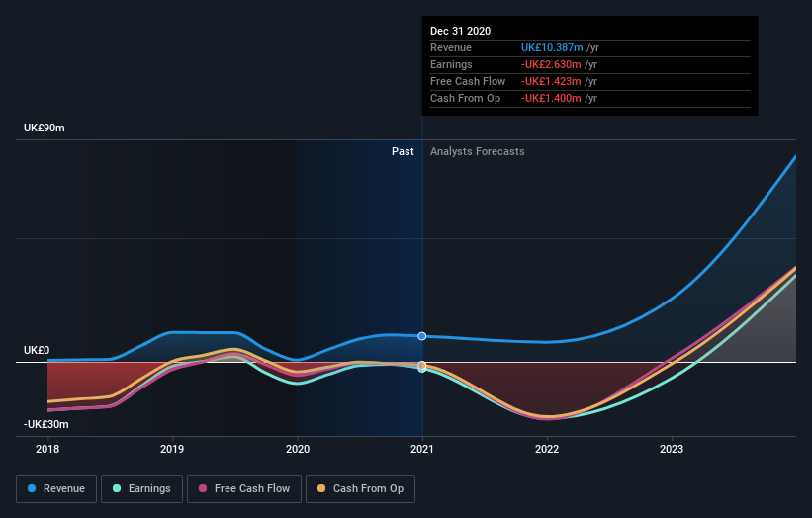Toggle the Revenue legend button
The width and height of the screenshot is (812, 518).
(x=56, y=489)
